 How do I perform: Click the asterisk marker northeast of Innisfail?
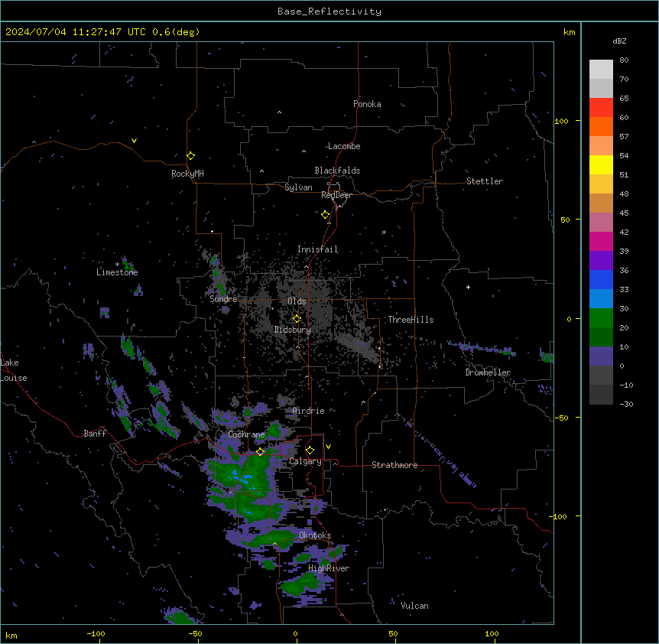click(x=384, y=232)
